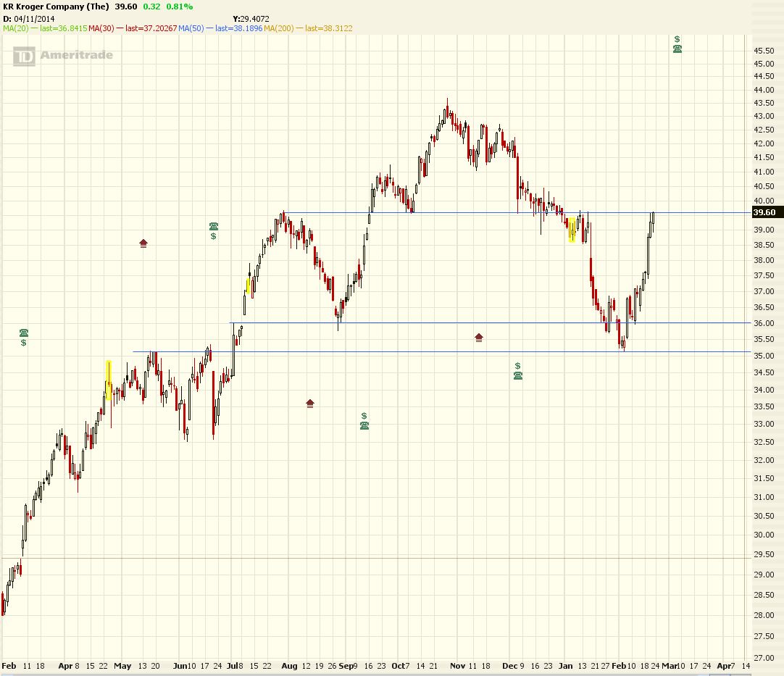Click the telephone icon below the December dollar sign
The image size is (784, 676).
(x=518, y=375)
